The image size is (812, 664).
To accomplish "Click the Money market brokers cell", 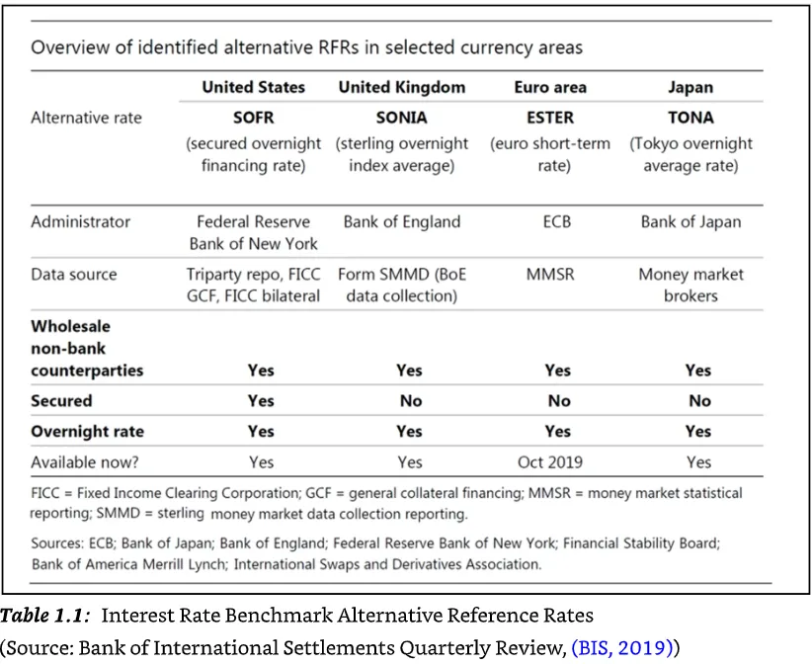I will pos(690,285).
